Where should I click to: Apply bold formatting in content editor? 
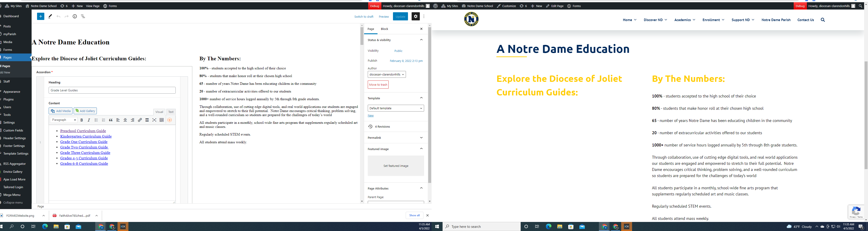point(82,120)
